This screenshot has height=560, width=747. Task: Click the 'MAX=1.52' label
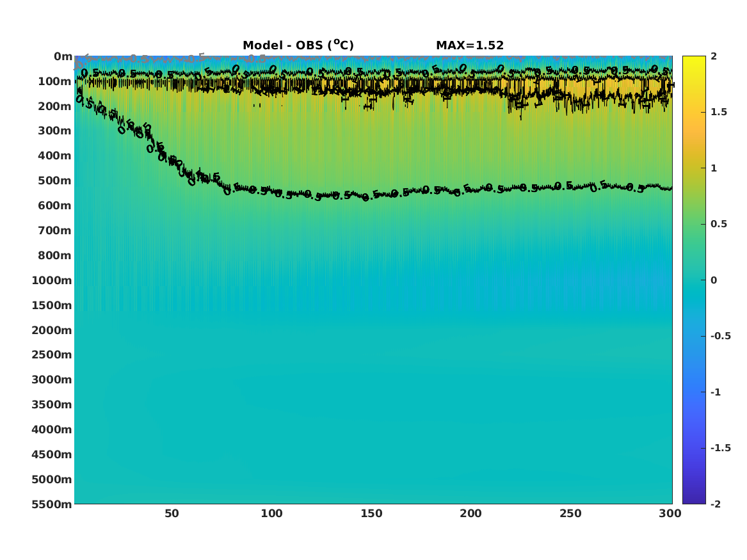point(470,45)
